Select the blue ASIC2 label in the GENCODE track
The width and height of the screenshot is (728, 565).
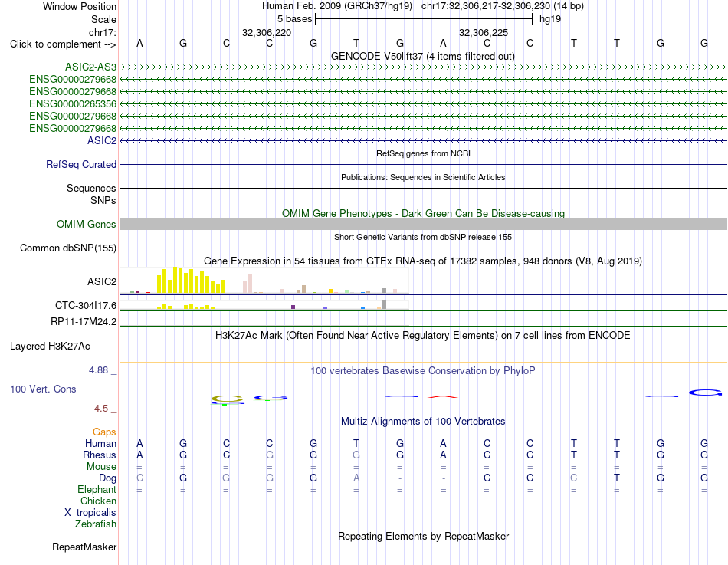coord(102,140)
